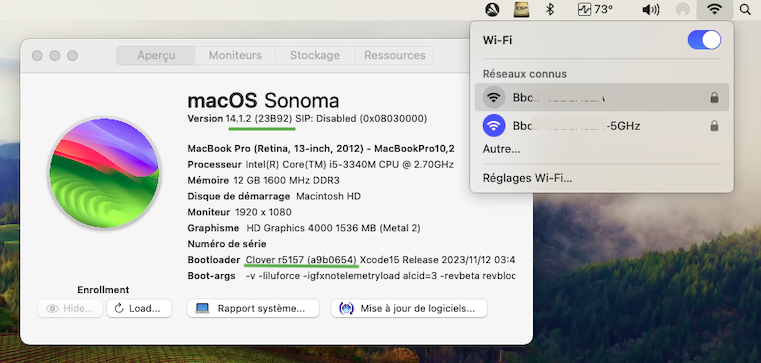Minimize the system info window

pyautogui.click(x=55, y=56)
